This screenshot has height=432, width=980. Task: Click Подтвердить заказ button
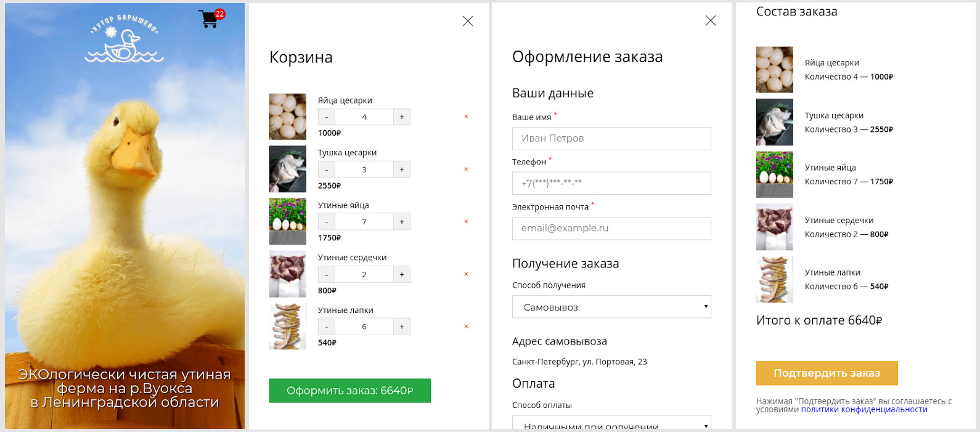(x=827, y=373)
